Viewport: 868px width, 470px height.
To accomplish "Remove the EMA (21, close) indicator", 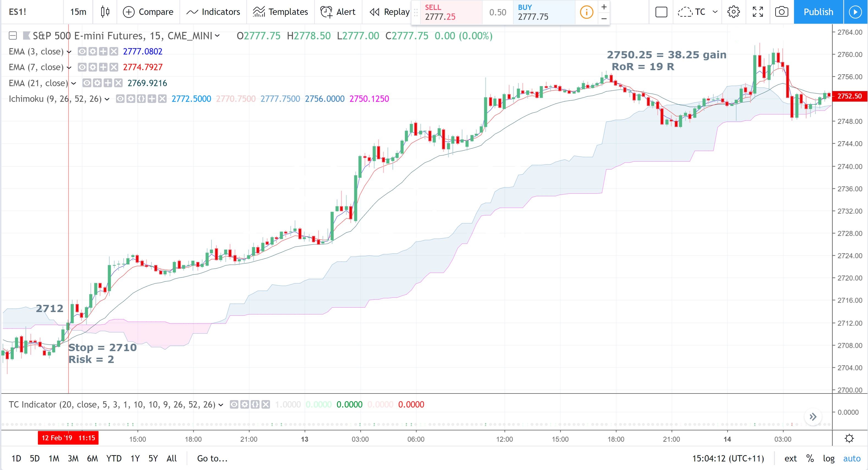I will (x=118, y=83).
